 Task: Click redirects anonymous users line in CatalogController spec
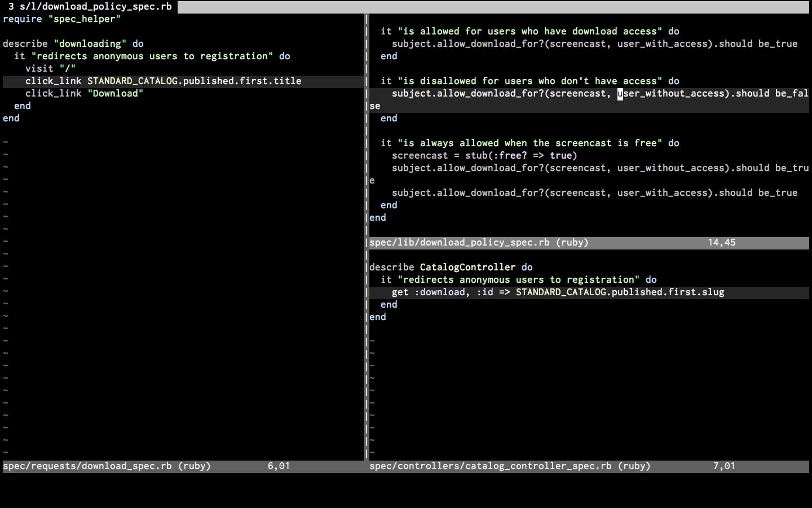point(519,280)
